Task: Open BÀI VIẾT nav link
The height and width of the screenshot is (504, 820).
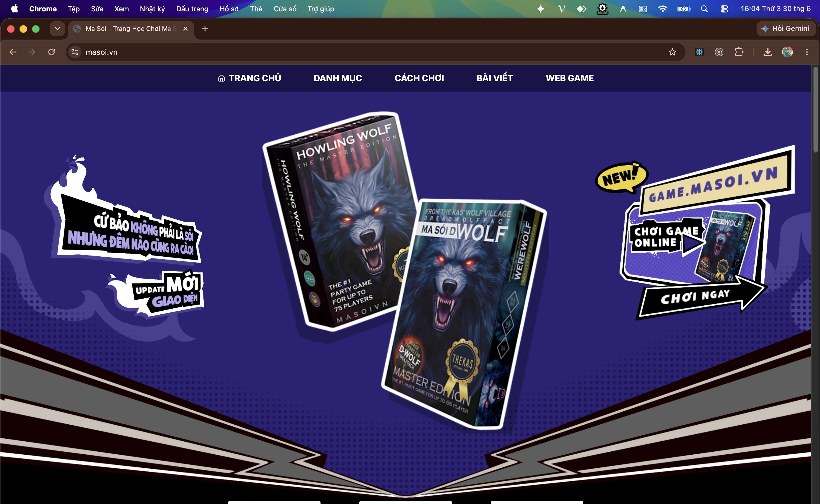Action: (x=495, y=78)
